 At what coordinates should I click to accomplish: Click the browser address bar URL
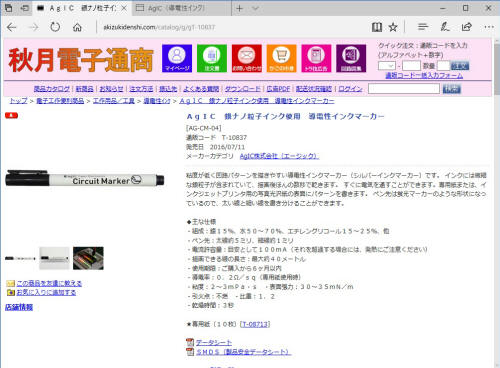point(159,27)
